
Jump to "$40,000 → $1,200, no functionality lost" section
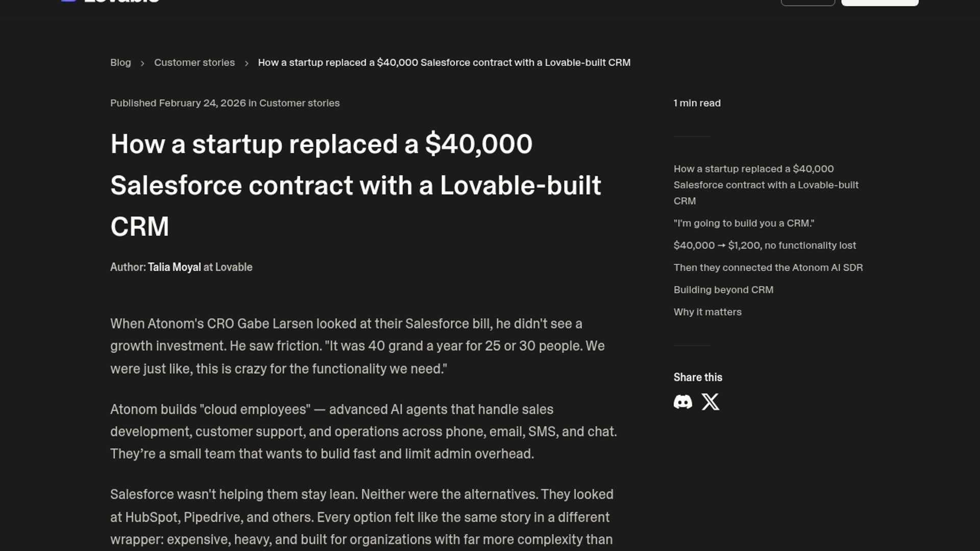point(765,245)
